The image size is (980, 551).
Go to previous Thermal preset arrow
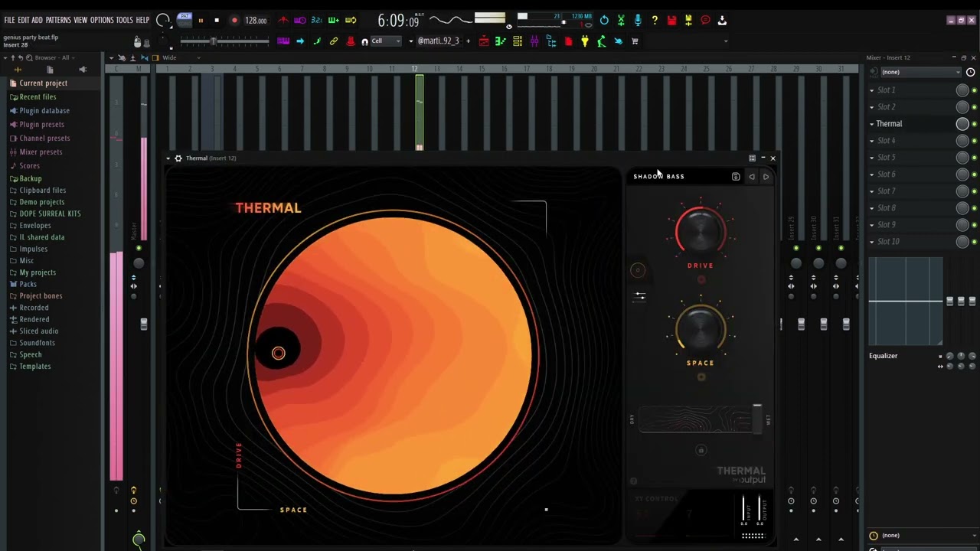752,177
